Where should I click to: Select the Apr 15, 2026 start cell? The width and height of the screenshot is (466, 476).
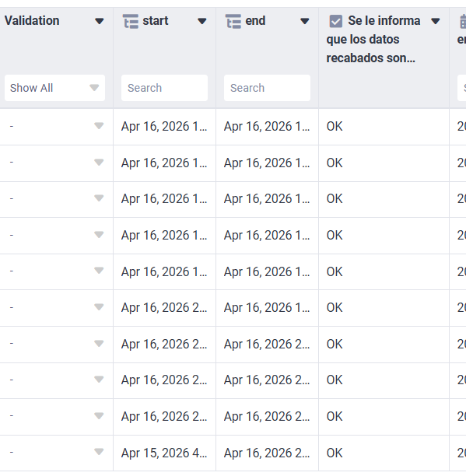pyautogui.click(x=164, y=453)
